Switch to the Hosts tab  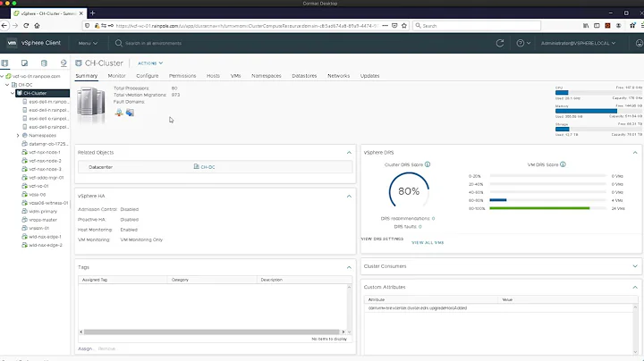(x=213, y=76)
